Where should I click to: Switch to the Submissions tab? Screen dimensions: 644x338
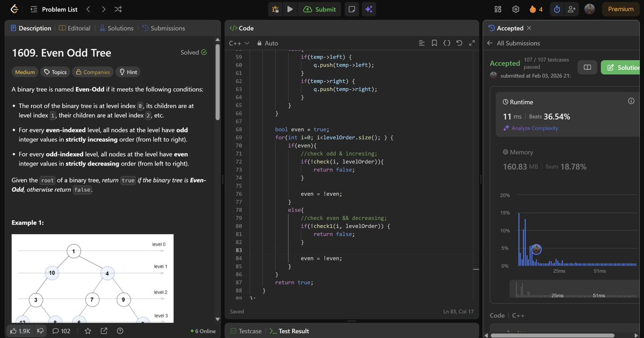pos(163,28)
